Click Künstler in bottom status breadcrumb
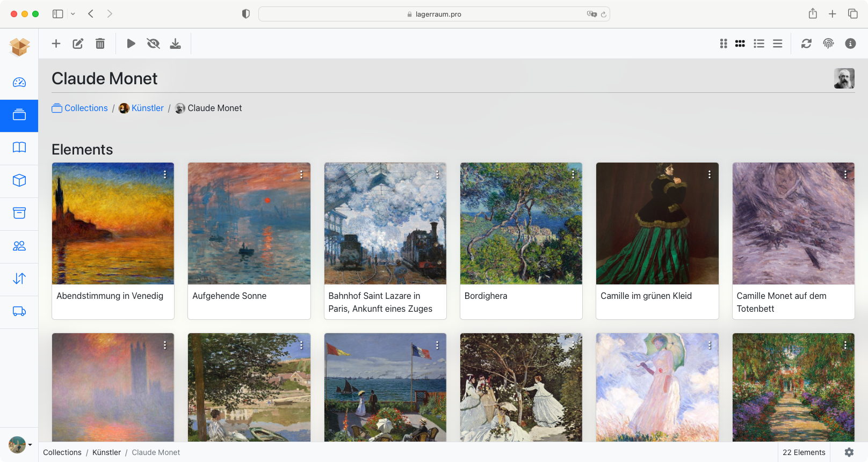Viewport: 868px width, 462px height. (x=106, y=452)
